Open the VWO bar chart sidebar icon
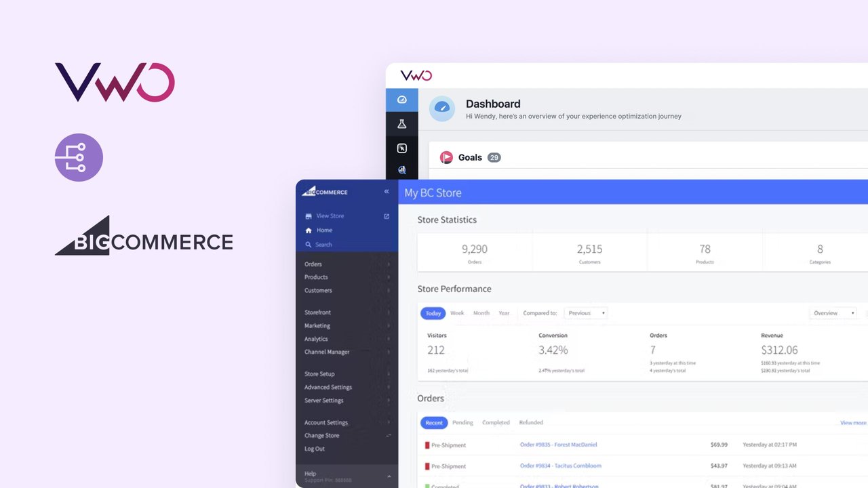 coord(401,170)
